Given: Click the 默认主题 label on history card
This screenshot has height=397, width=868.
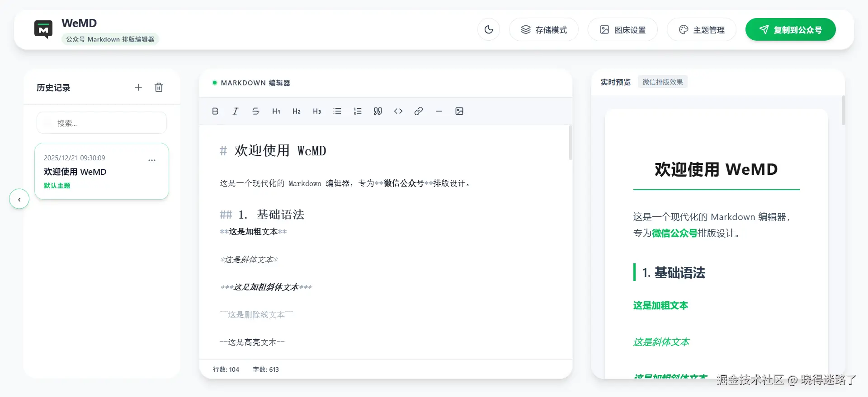Looking at the screenshot, I should point(57,186).
